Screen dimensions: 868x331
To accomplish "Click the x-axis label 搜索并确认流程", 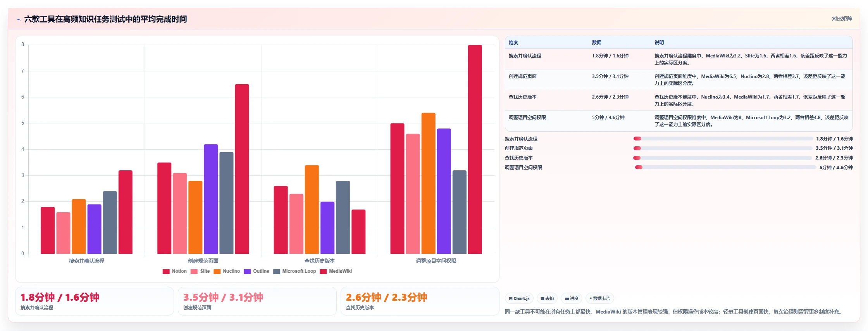I will point(86,261).
